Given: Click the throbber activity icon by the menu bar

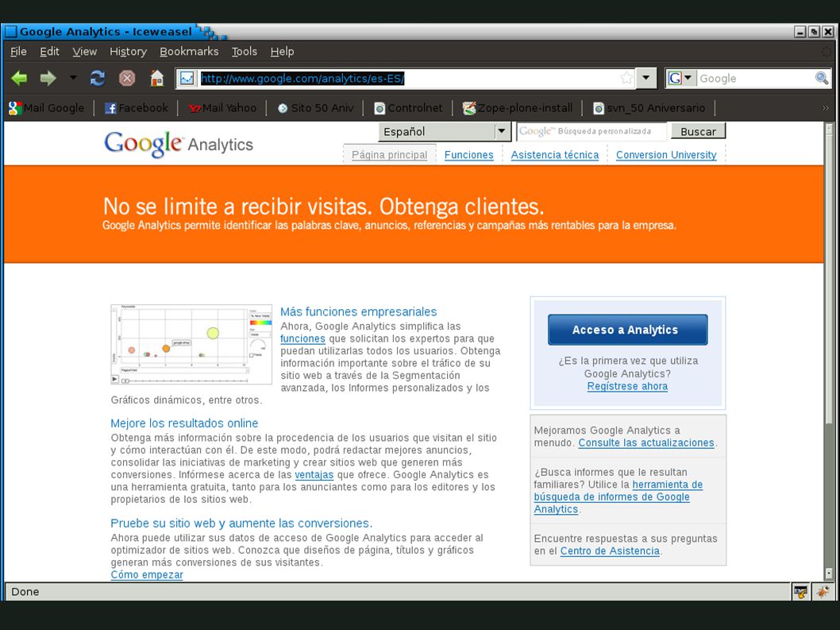Looking at the screenshot, I should (x=827, y=52).
